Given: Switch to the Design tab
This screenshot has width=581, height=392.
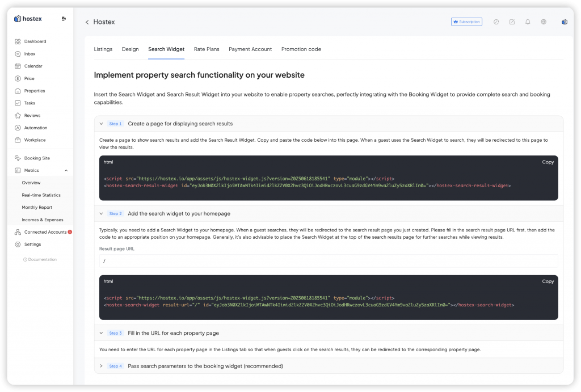Looking at the screenshot, I should point(130,49).
